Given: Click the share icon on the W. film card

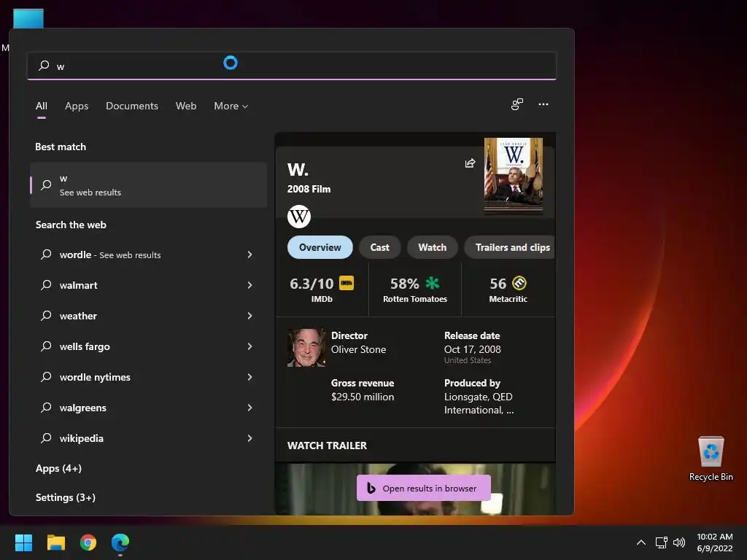Looking at the screenshot, I should [x=470, y=163].
